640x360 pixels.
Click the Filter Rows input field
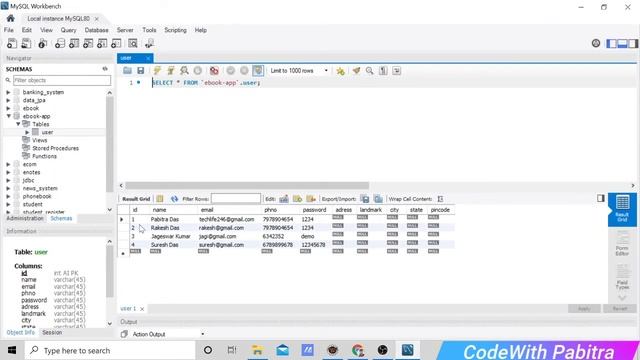coord(236,199)
